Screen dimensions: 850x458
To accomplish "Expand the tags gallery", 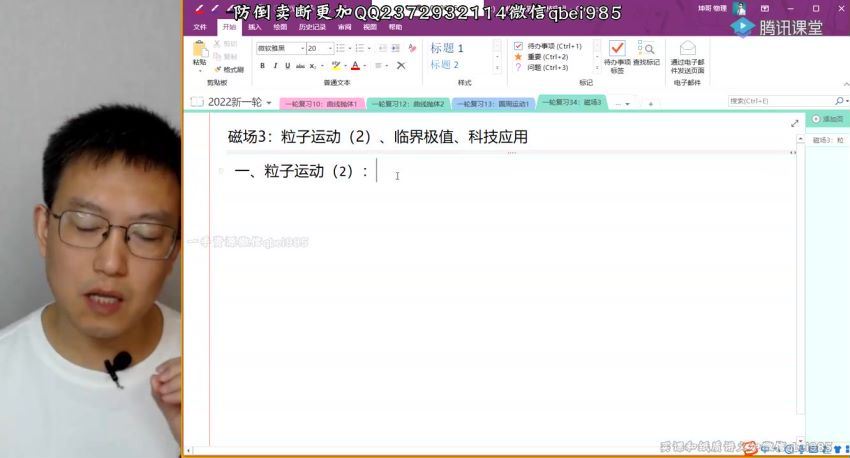I will pyautogui.click(x=597, y=68).
